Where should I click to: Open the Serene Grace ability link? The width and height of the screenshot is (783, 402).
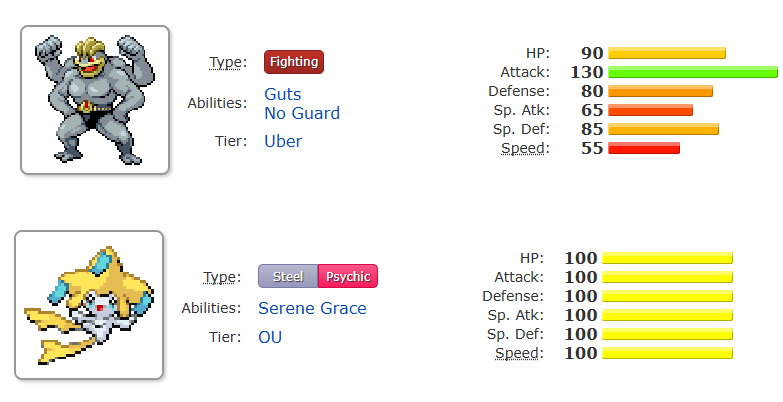tap(312, 308)
